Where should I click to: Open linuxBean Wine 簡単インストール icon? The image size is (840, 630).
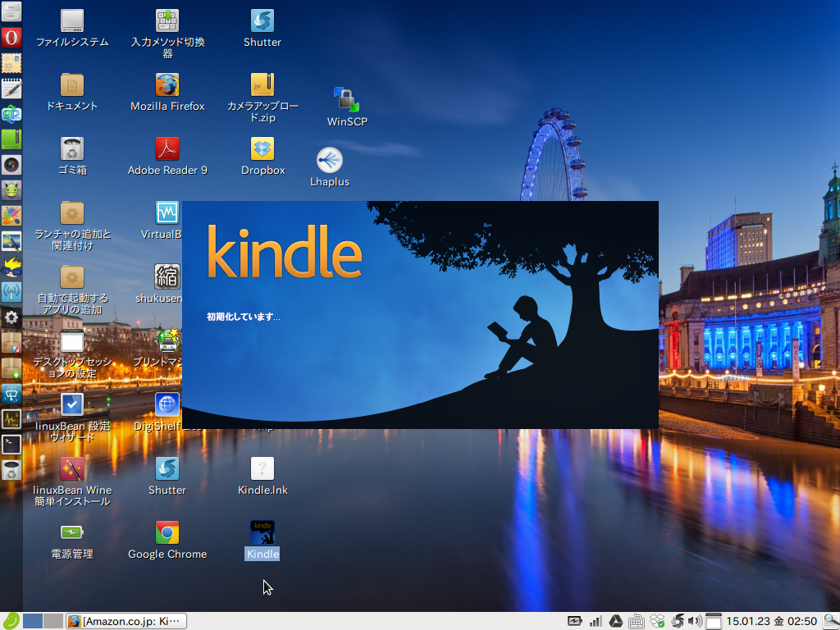click(x=72, y=468)
